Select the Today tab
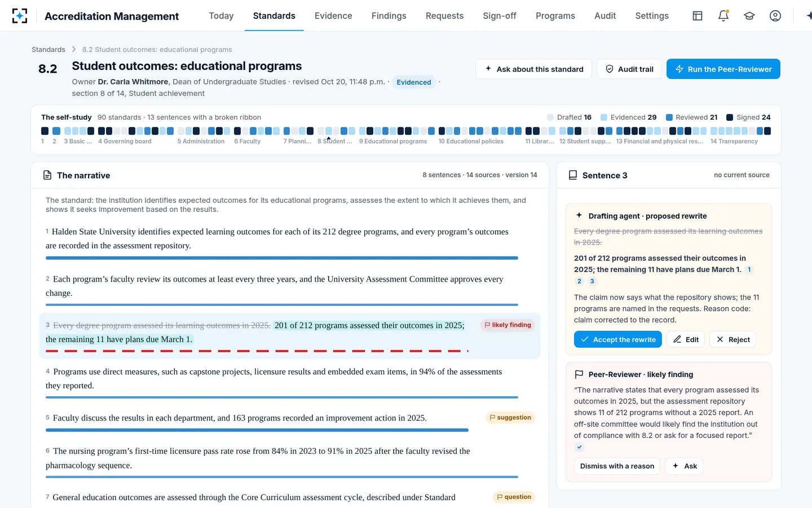This screenshot has width=812, height=508. 221,16
